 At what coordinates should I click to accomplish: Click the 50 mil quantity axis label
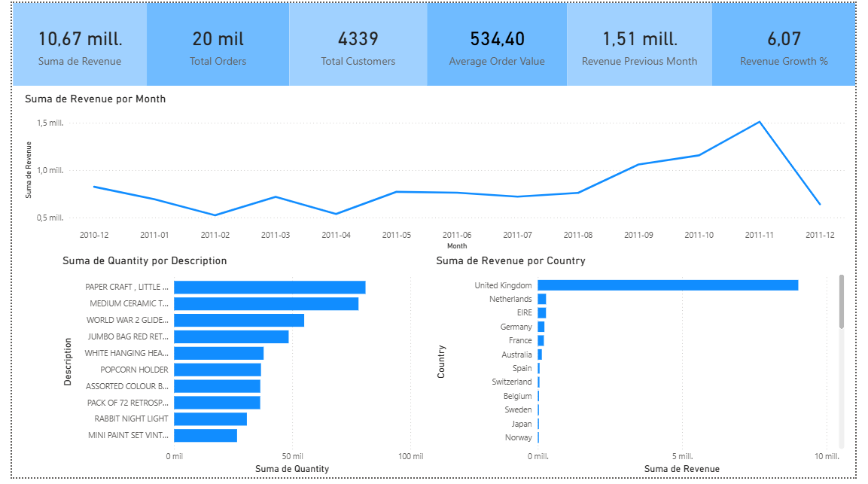click(x=292, y=456)
